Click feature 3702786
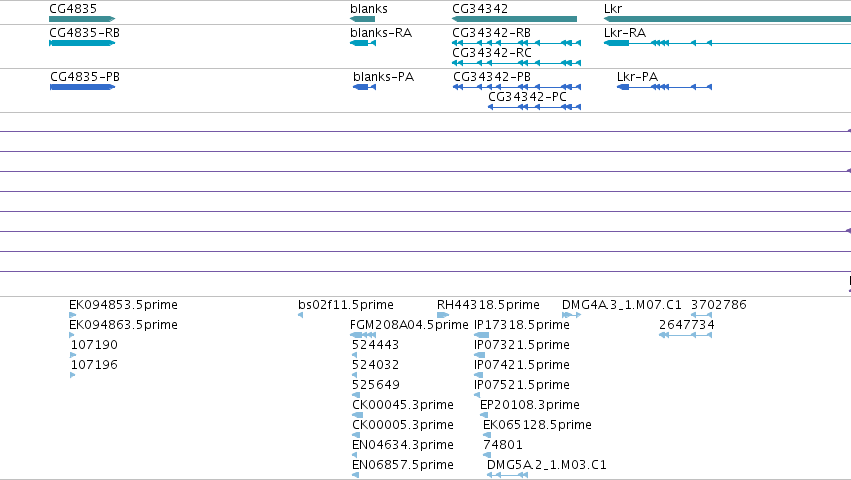 click(719, 305)
